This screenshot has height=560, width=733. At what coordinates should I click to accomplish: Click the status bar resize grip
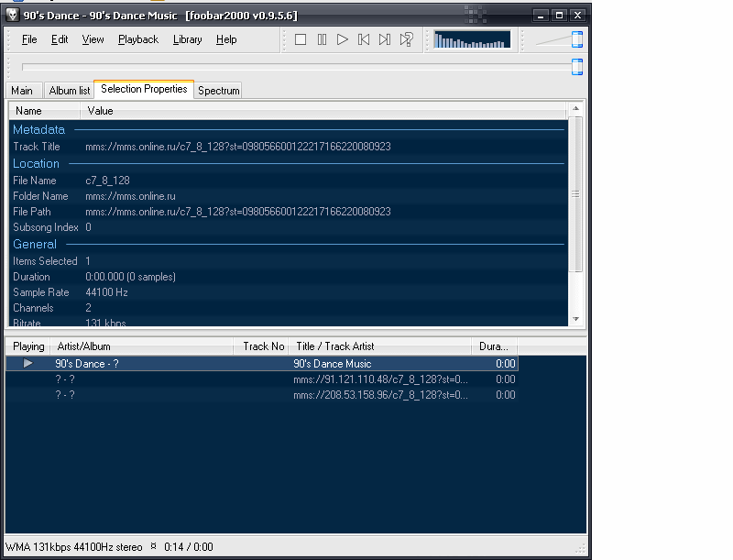[581, 549]
